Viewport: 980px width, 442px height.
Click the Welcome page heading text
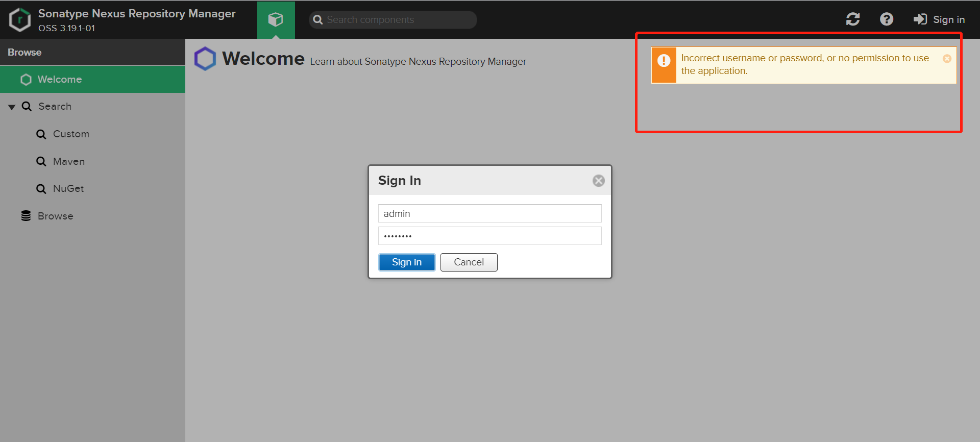(263, 59)
